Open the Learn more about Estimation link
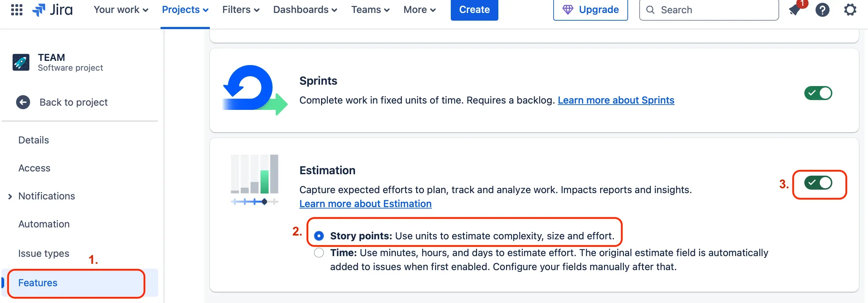 [x=365, y=204]
